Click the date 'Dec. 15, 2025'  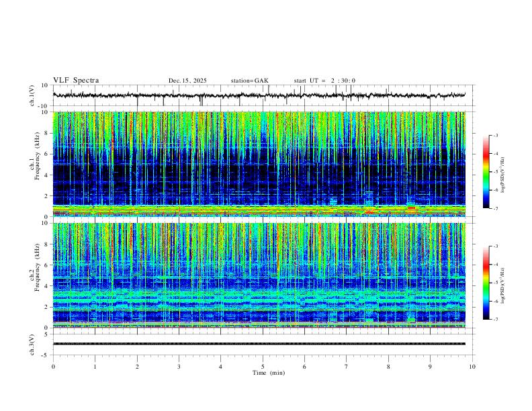click(187, 81)
